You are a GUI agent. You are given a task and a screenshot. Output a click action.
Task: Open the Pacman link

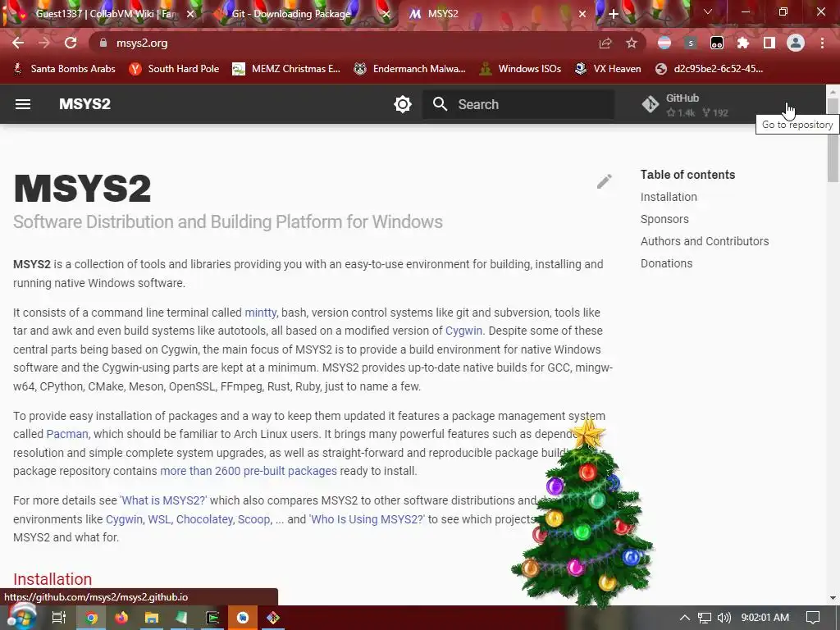tap(67, 434)
